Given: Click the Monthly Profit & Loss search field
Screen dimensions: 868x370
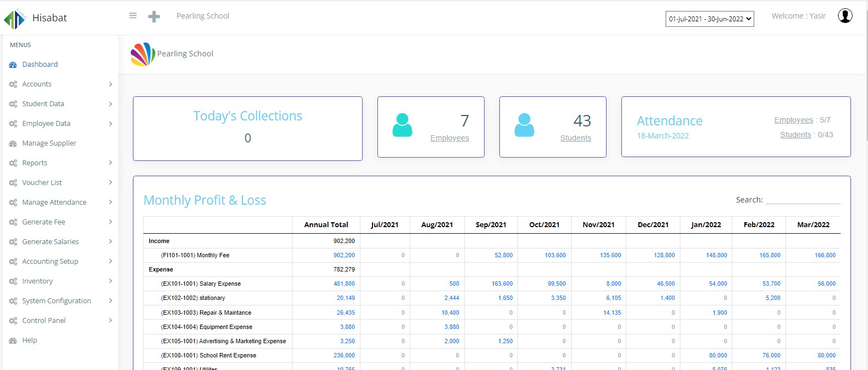Looking at the screenshot, I should (x=802, y=200).
